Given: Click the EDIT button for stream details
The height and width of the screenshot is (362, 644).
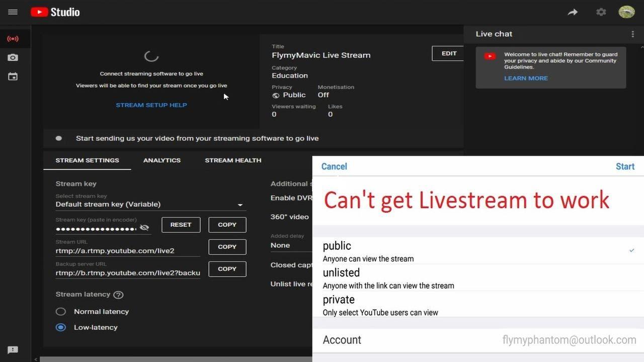Looking at the screenshot, I should pyautogui.click(x=448, y=53).
